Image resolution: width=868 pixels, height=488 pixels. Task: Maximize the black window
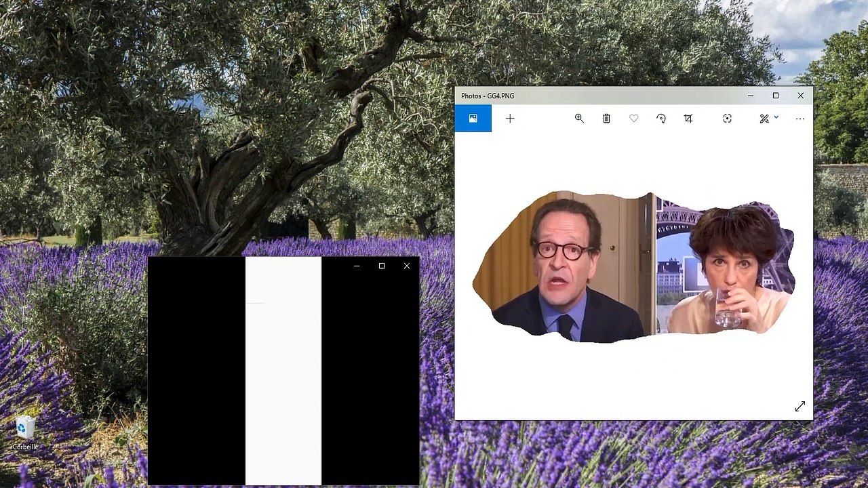382,266
